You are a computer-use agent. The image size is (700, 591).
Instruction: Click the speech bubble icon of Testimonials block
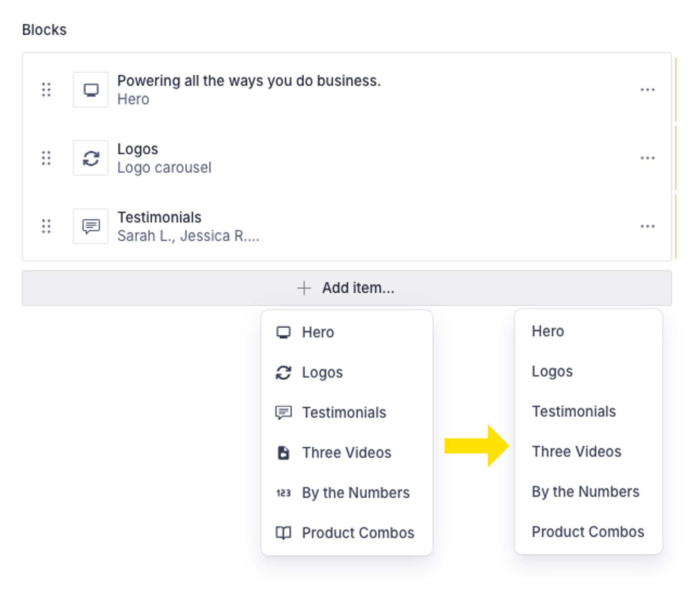pos(90,226)
